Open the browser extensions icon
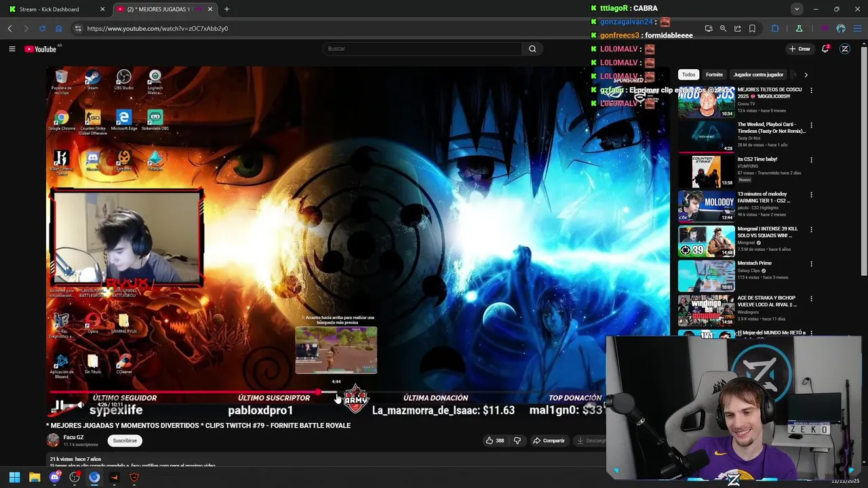Image resolution: width=868 pixels, height=488 pixels. (x=775, y=28)
